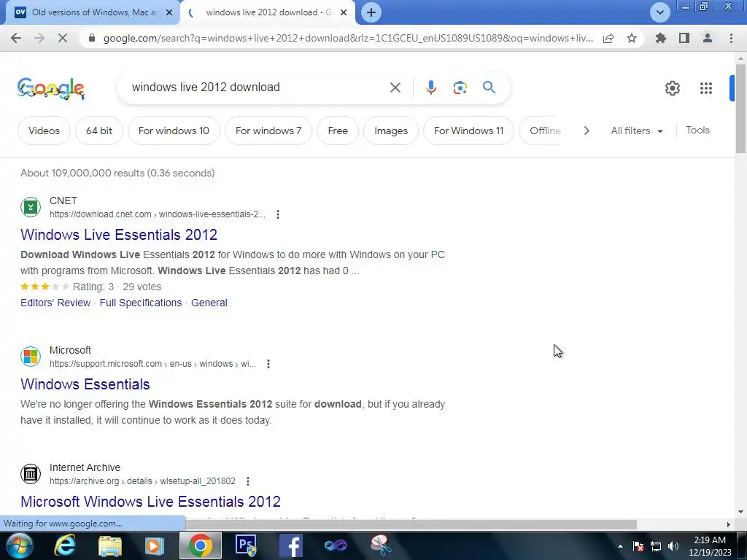Bookmark this page with the star icon
747x560 pixels.
tap(632, 38)
